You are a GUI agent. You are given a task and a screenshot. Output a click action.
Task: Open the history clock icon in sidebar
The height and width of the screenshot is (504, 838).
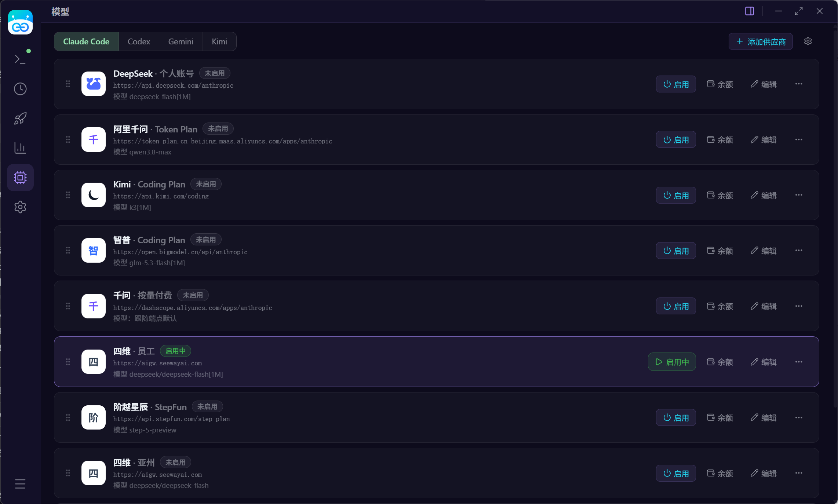pos(20,89)
